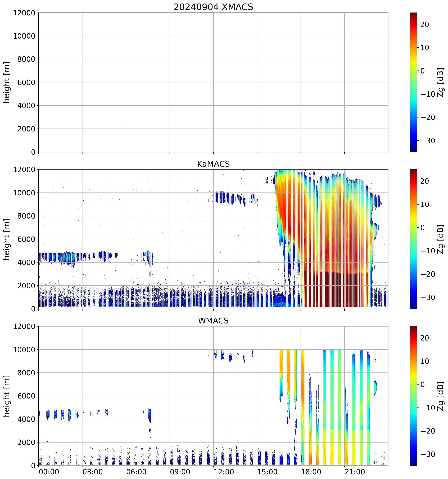Screen dimensions: 448x479
Task: Click the 06:00 time axis label
Action: [x=136, y=472]
